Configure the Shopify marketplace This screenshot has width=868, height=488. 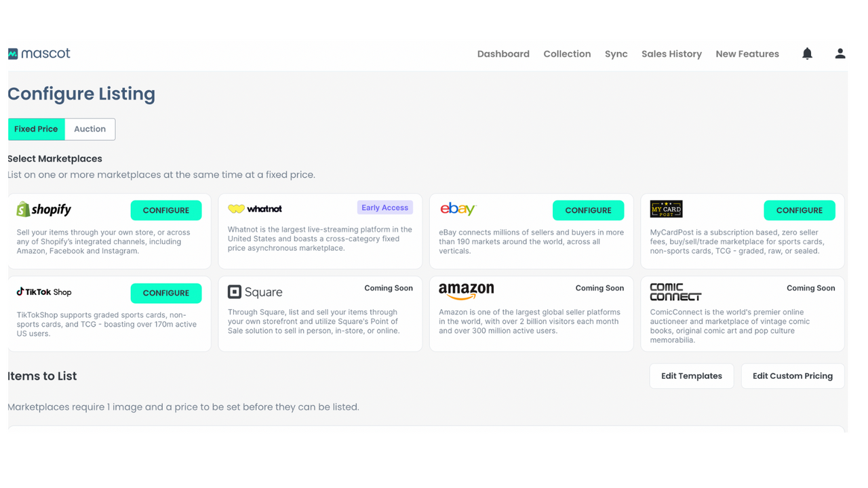tap(166, 210)
